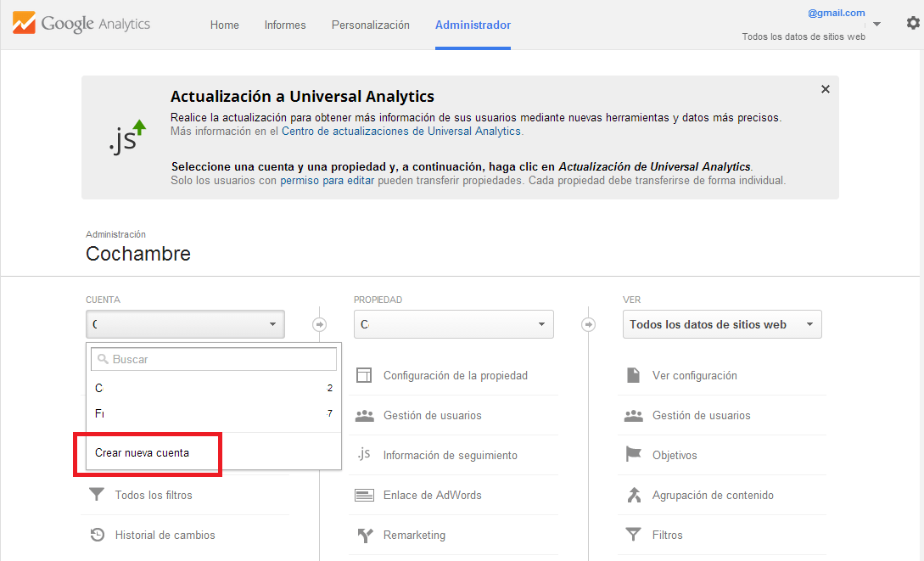Image resolution: width=924 pixels, height=561 pixels.
Task: Open Ver configuración
Action: (x=695, y=375)
